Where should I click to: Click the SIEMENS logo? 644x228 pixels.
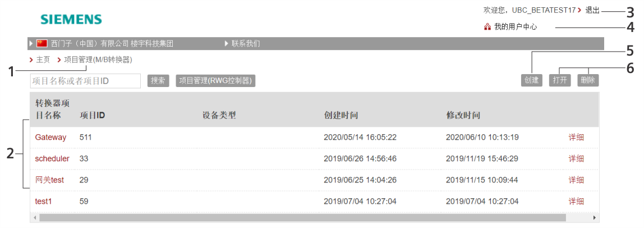(71, 19)
